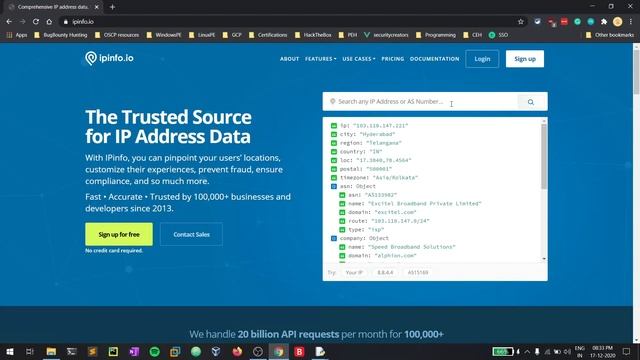Open the SSO bookmark

coord(498,35)
